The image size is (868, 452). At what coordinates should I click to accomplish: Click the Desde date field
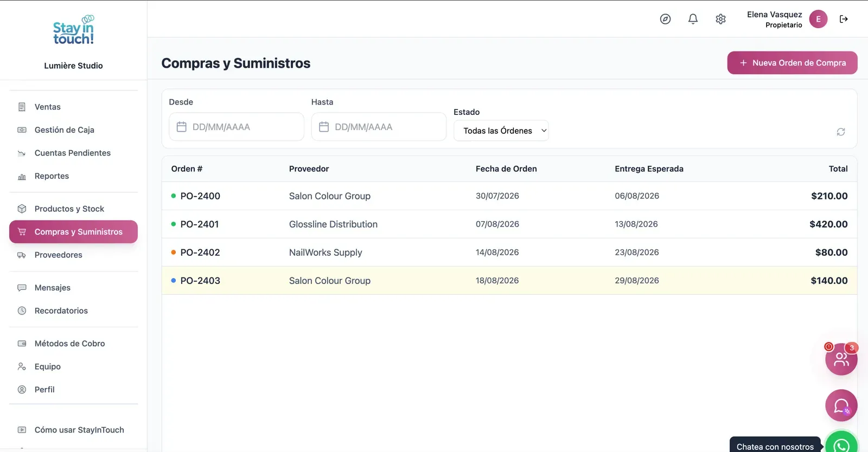237,127
